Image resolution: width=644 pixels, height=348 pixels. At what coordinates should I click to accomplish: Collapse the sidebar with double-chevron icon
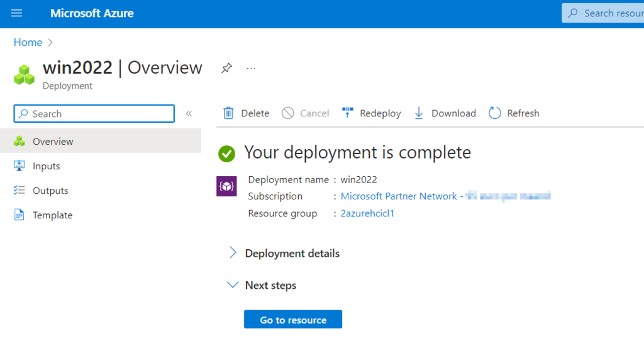coord(189,113)
